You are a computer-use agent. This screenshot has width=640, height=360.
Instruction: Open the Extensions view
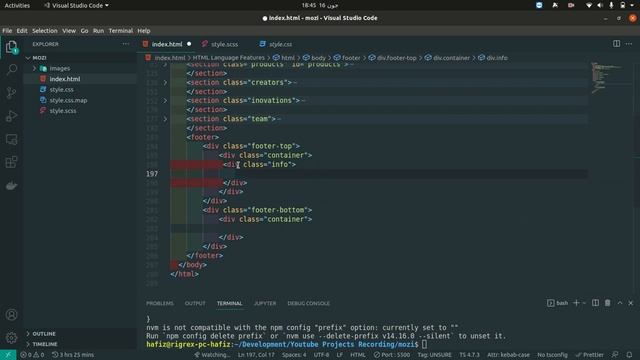11,162
